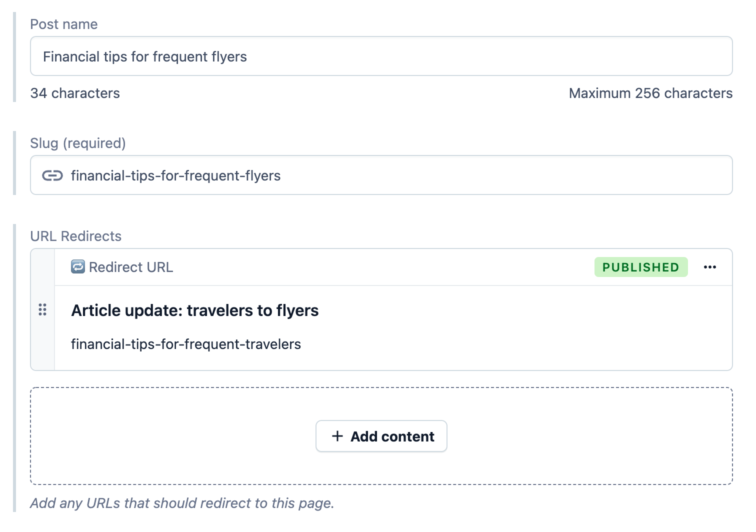
Task: Click the Add content button label
Action: (x=392, y=436)
